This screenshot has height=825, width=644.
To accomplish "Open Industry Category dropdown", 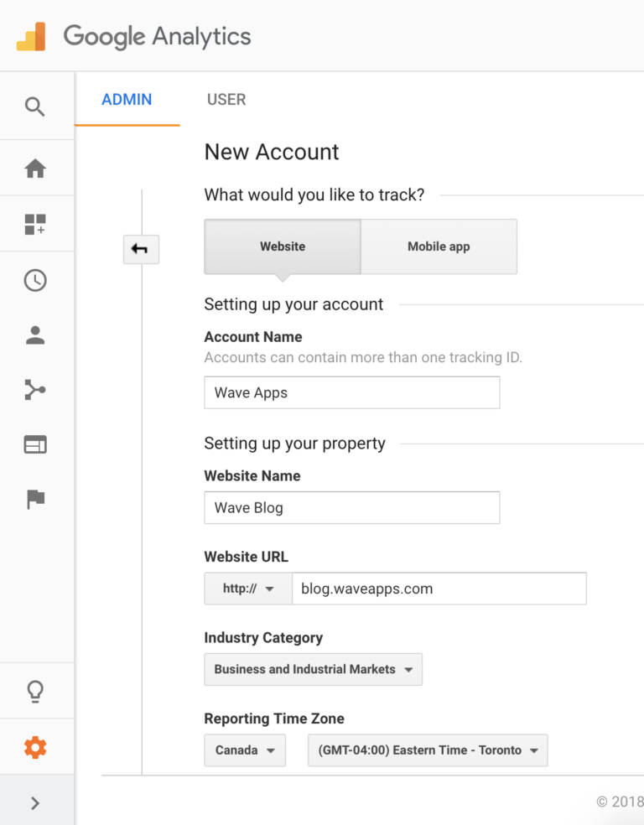I will [313, 669].
